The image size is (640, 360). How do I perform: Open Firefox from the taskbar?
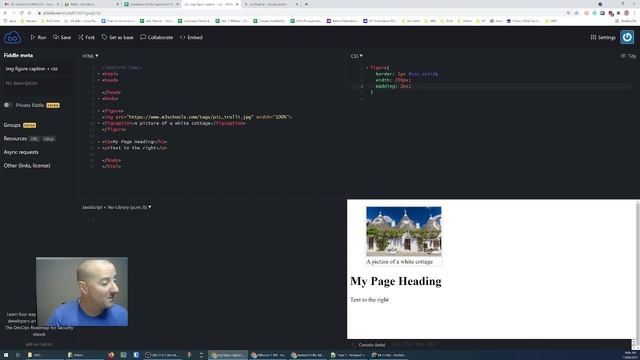tap(111, 355)
